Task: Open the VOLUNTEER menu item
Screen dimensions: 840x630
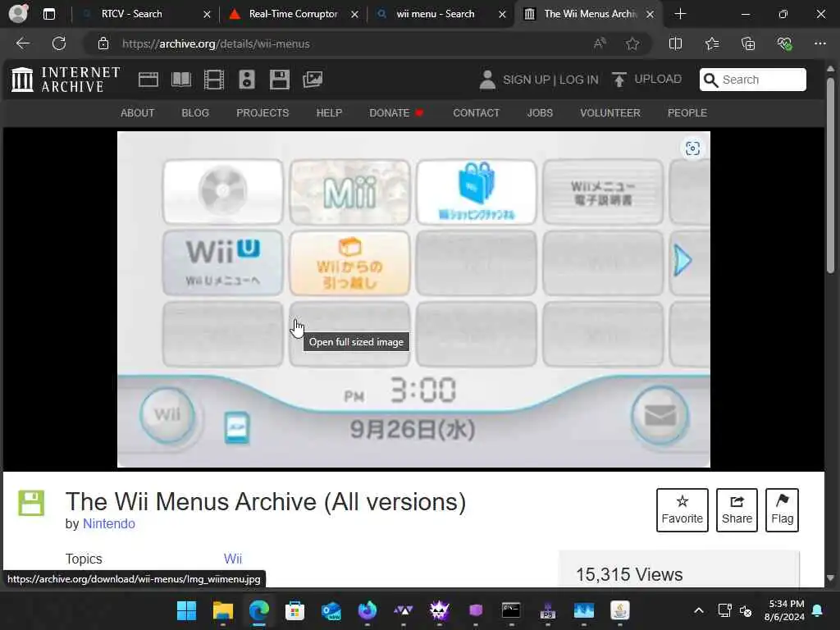Action: click(x=609, y=113)
